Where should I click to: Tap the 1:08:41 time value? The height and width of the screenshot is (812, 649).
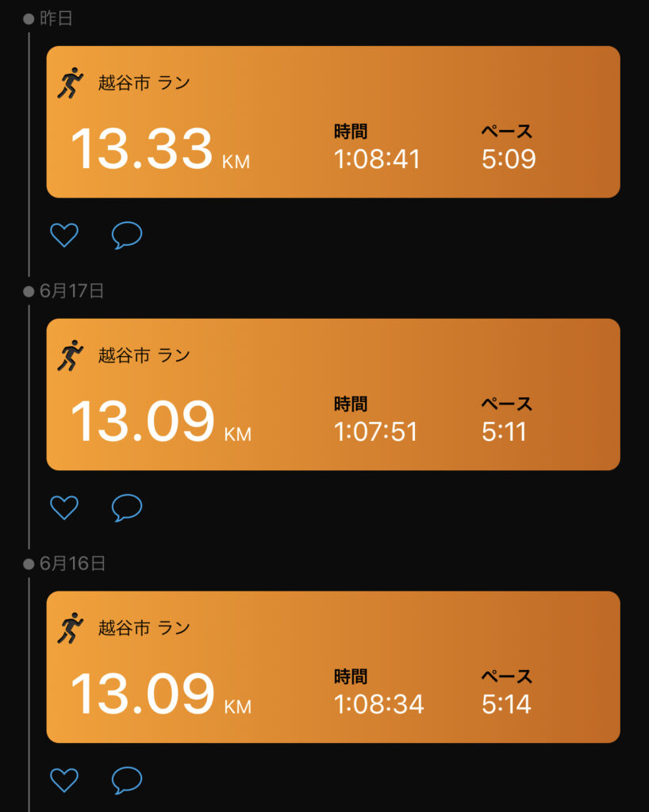click(x=377, y=159)
